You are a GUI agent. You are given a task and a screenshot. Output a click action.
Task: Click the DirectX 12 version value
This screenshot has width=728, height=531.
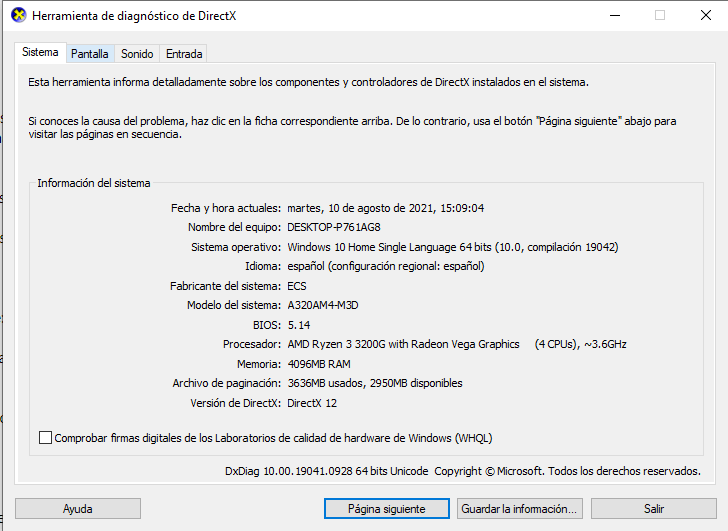click(312, 403)
